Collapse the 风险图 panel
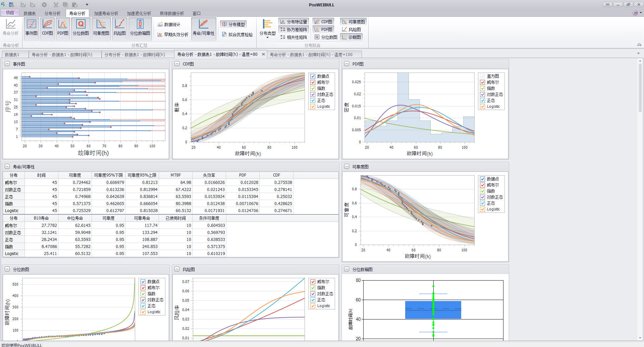This screenshot has height=347, width=644. pos(177,269)
